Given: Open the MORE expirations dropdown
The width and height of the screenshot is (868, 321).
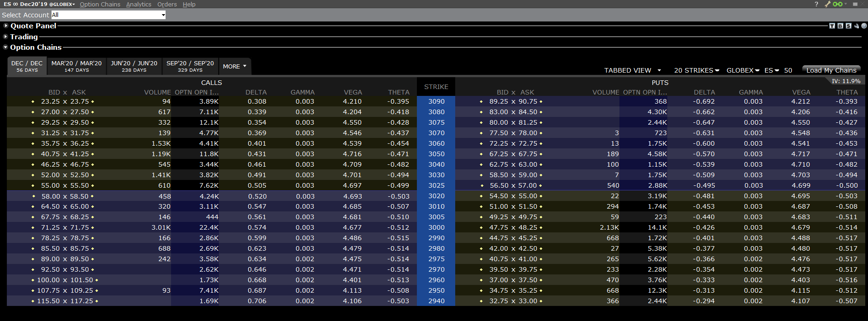Looking at the screenshot, I should click(x=234, y=66).
